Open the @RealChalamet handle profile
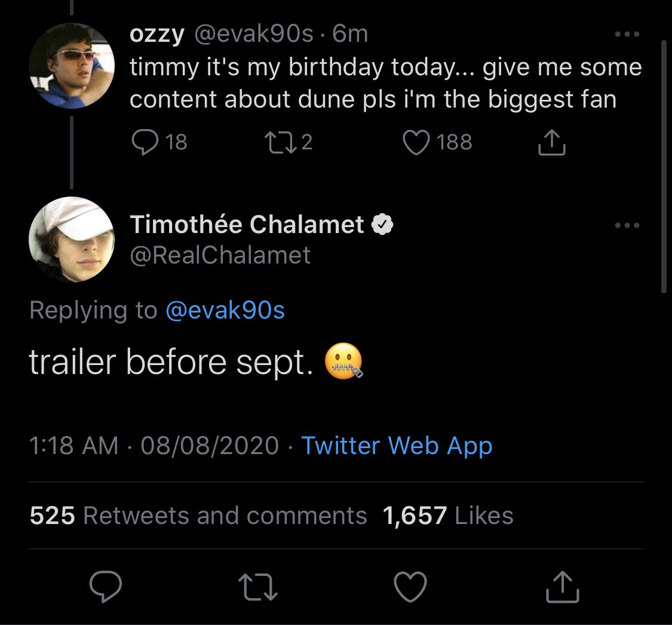Screen dimensions: 672x625 [x=220, y=255]
